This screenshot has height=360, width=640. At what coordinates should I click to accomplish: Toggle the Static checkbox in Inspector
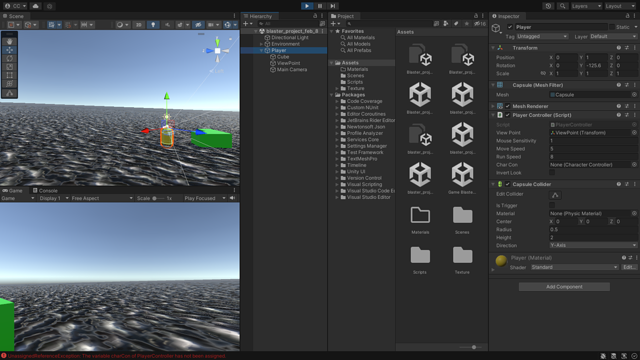(x=612, y=27)
